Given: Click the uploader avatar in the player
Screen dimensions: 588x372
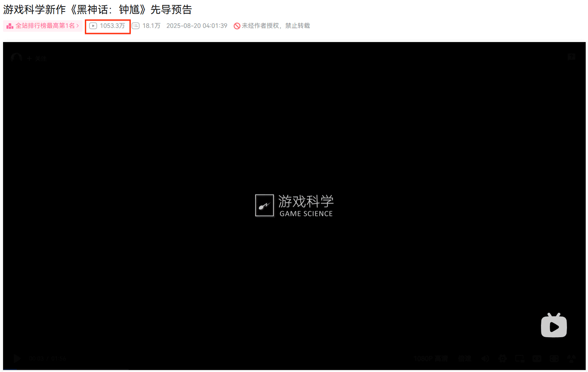Looking at the screenshot, I should coord(16,58).
